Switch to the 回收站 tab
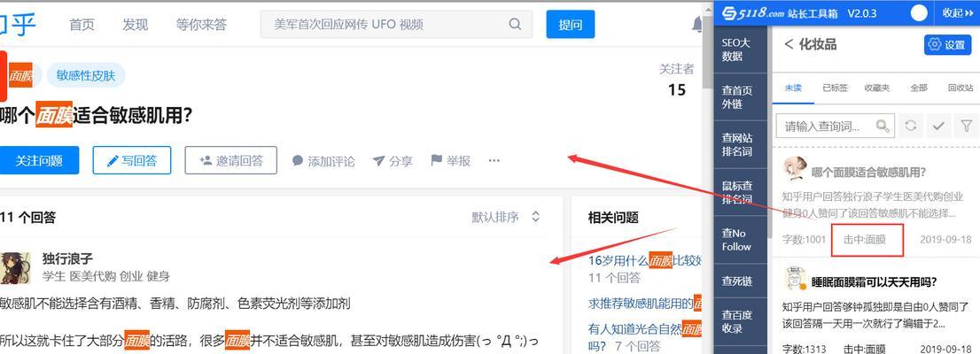Viewport: 980px width, 354px height. (961, 88)
